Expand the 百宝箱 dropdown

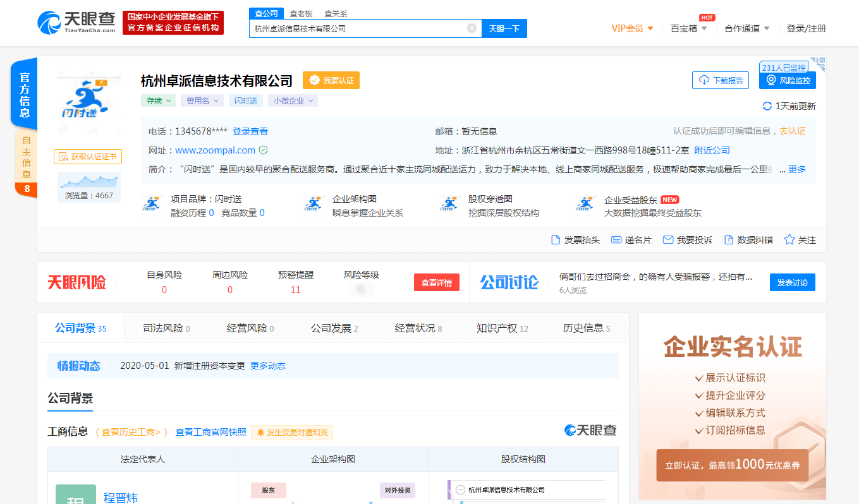689,28
